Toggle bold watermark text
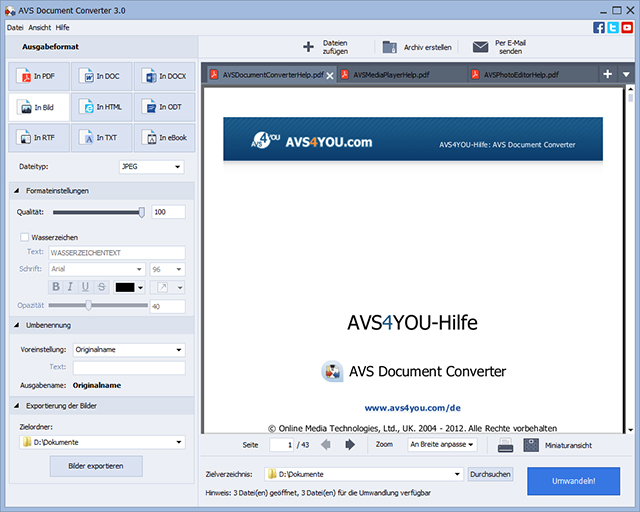640x512 pixels. pyautogui.click(x=56, y=287)
